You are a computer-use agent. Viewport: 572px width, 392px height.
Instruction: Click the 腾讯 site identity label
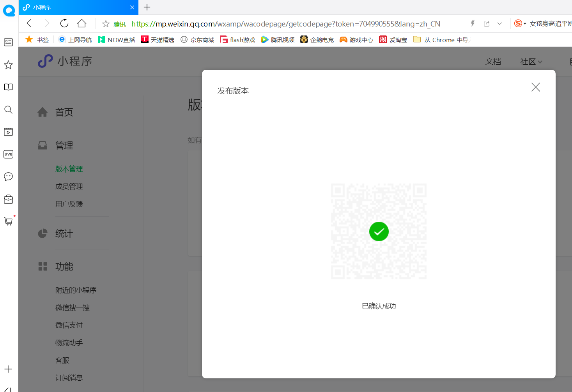(120, 24)
